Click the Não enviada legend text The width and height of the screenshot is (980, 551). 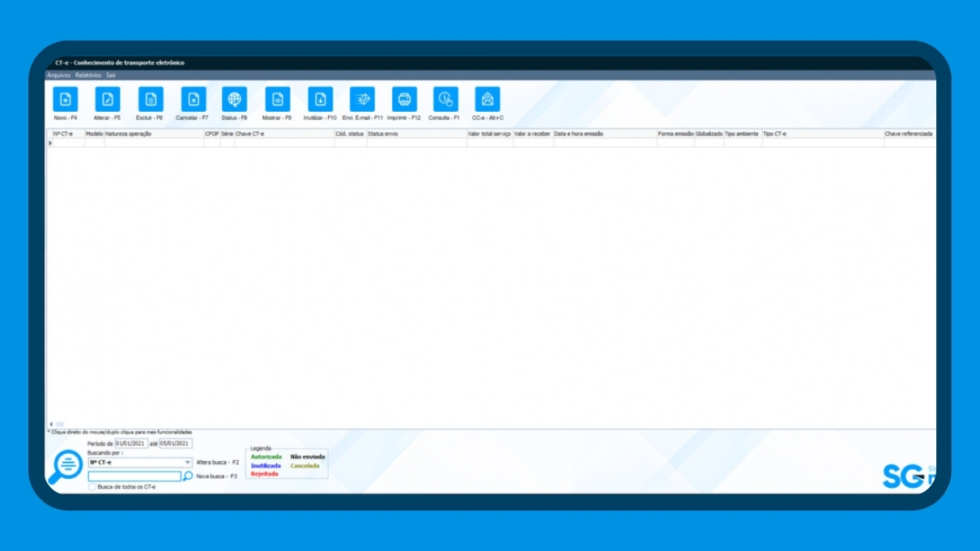308,457
